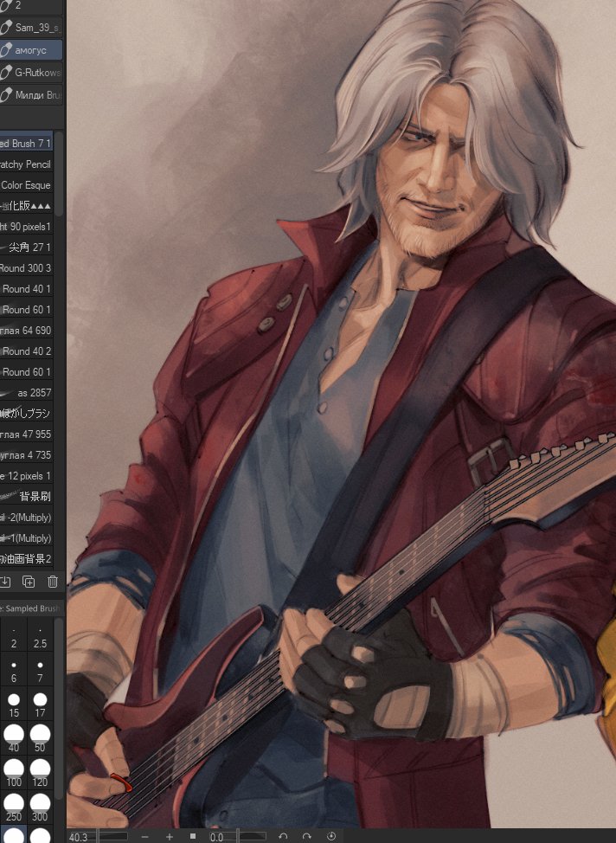
Task: Select the 'as 2857' brush
Action: [x=26, y=392]
